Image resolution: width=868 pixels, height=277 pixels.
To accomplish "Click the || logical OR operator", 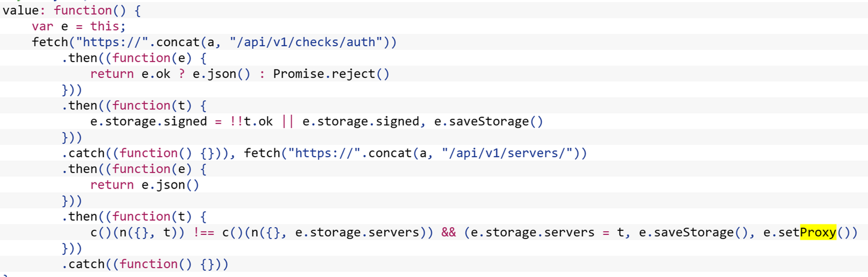I will coord(287,121).
